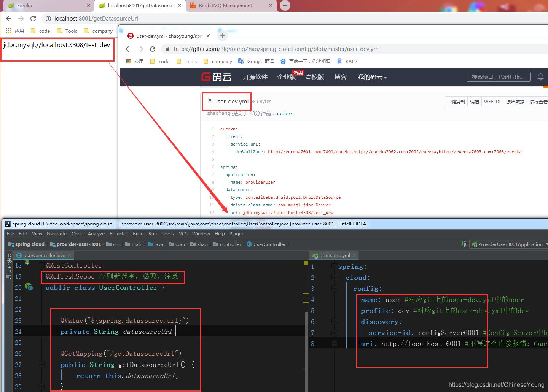Screen dimensions: 548x392
Task: Click spring cloud breadcrumb in IntelliJ
Action: click(26, 244)
